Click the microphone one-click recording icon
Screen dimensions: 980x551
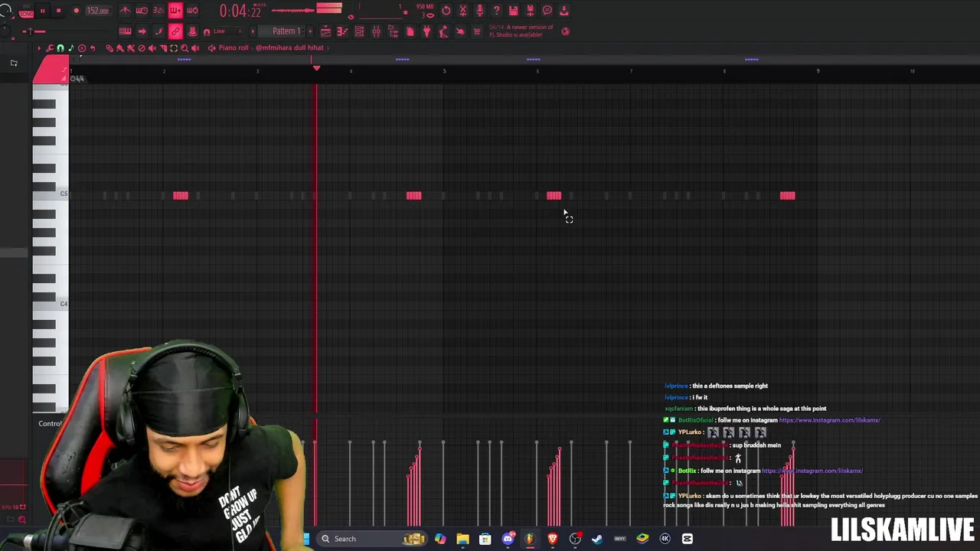click(480, 10)
